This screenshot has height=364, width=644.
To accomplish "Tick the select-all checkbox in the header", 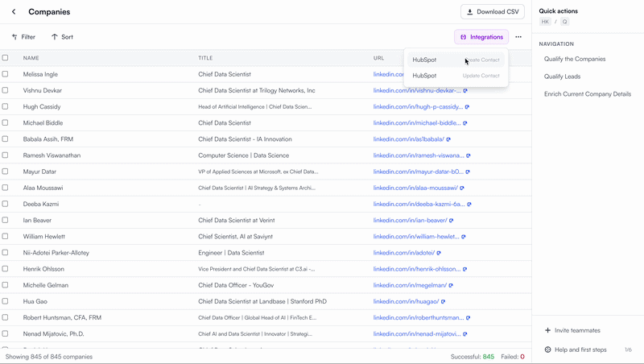I will point(5,58).
